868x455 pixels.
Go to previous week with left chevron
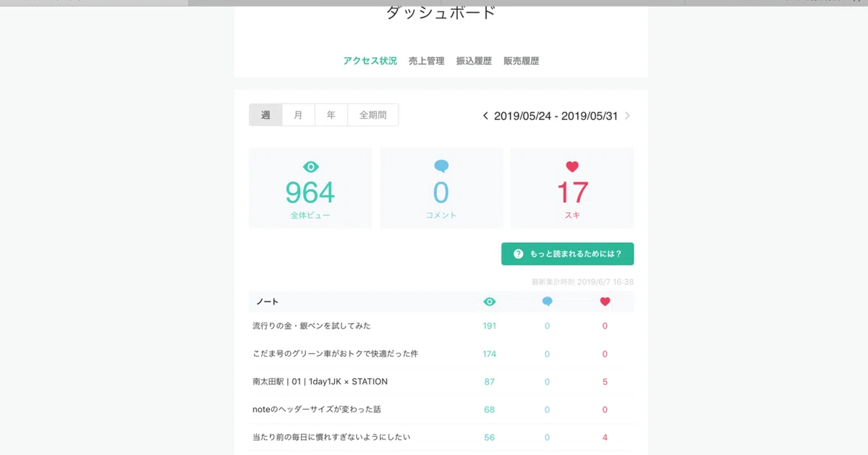point(485,116)
